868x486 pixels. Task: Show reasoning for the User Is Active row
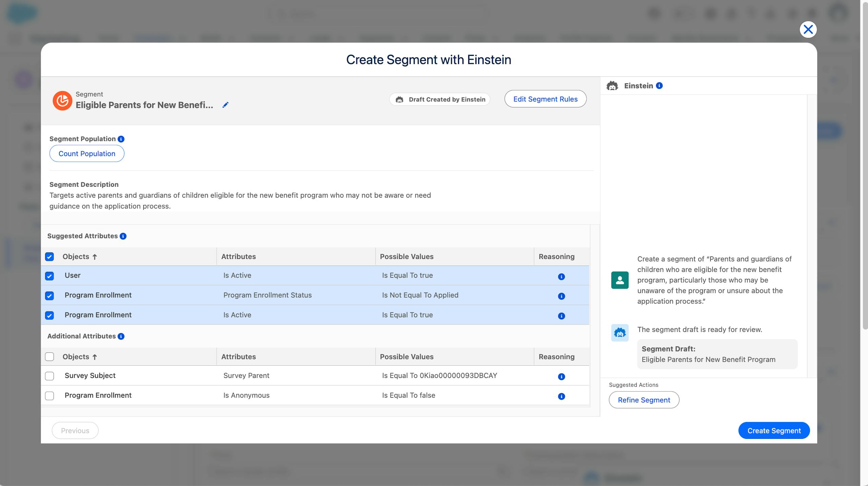coord(561,277)
